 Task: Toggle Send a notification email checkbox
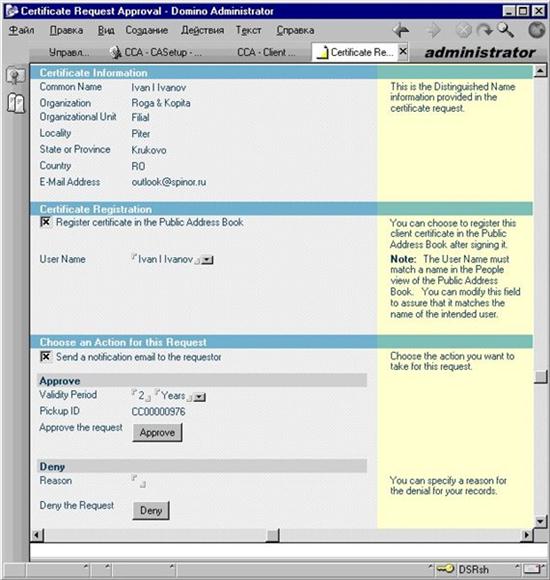click(x=45, y=357)
